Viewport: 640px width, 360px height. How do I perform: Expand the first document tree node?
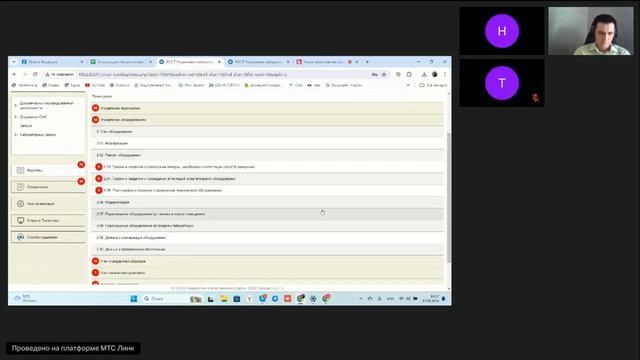(16, 105)
